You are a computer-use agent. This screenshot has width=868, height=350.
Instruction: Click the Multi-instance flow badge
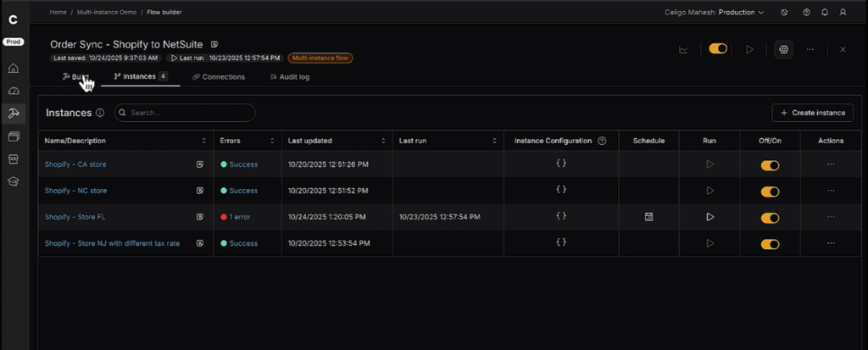tap(320, 58)
